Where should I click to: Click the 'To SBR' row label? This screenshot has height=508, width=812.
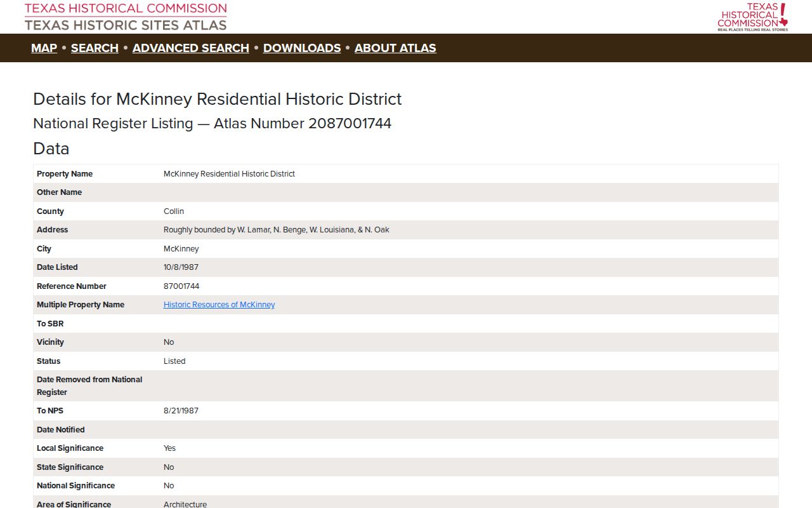pos(50,324)
